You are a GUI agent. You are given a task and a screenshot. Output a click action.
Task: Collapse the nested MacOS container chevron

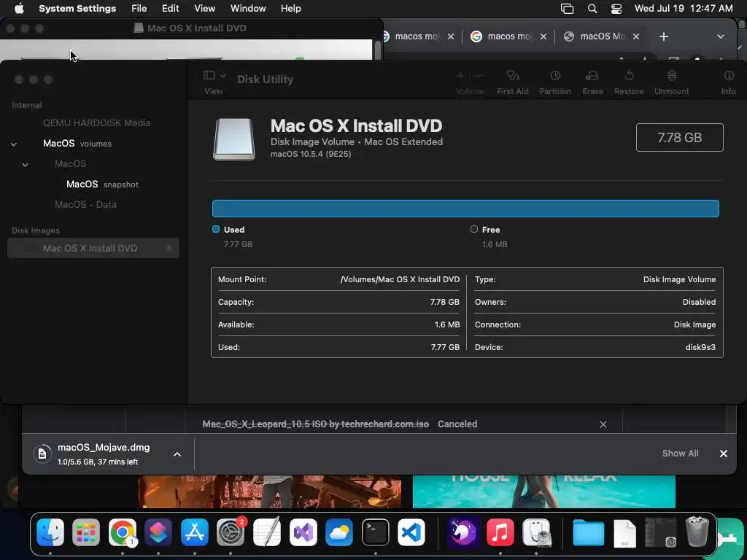click(26, 164)
